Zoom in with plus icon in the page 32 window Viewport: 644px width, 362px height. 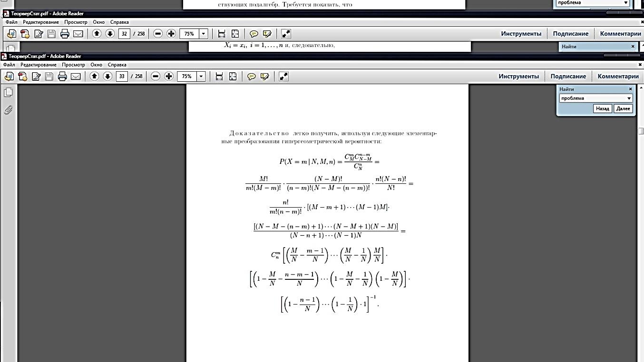pyautogui.click(x=171, y=34)
